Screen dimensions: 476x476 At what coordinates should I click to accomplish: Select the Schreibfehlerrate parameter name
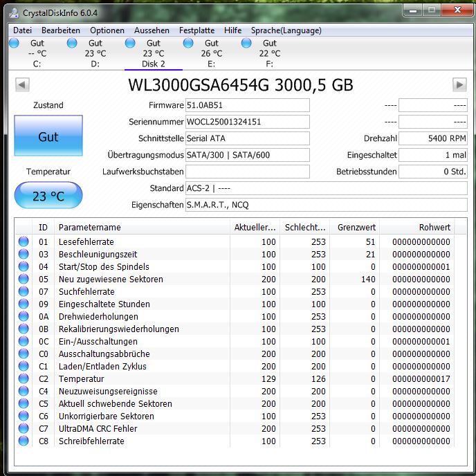coord(91,441)
